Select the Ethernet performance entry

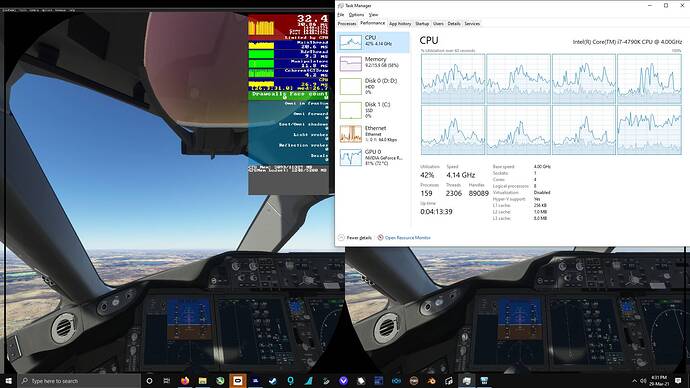pyautogui.click(x=374, y=134)
